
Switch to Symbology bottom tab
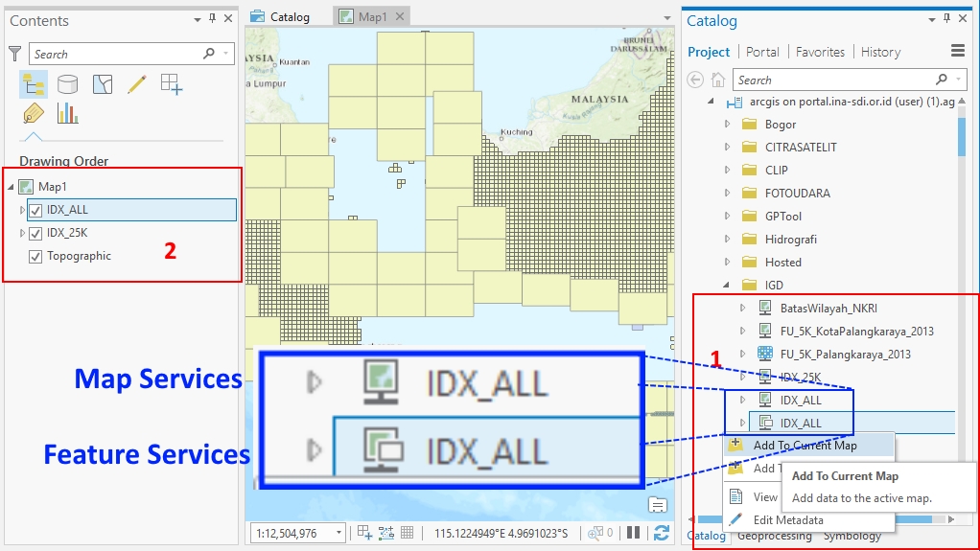click(852, 536)
